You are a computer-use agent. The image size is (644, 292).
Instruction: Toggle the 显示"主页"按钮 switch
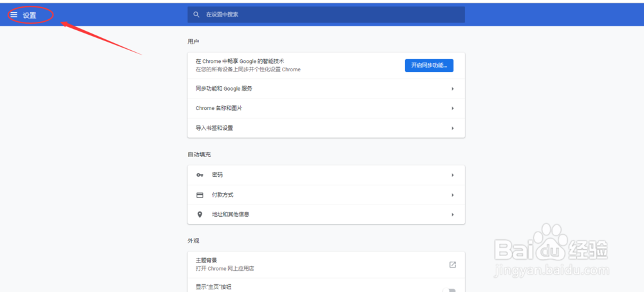(450, 289)
